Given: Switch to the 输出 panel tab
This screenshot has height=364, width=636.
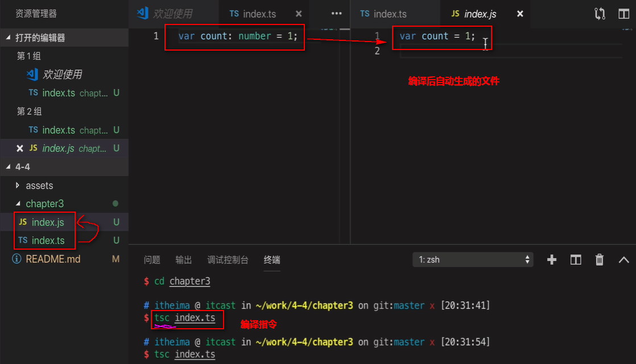Looking at the screenshot, I should coord(183,259).
